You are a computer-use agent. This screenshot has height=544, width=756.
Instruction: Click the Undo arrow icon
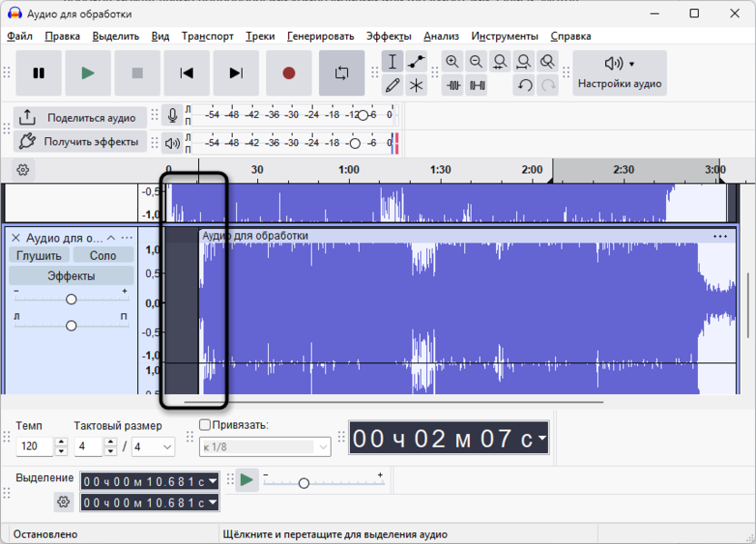[x=524, y=85]
